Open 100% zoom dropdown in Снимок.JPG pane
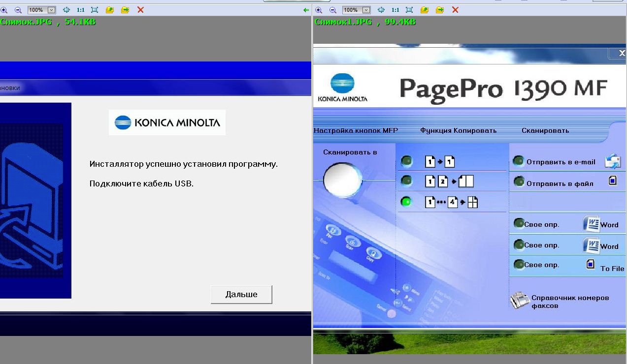627x364 pixels. [51, 10]
